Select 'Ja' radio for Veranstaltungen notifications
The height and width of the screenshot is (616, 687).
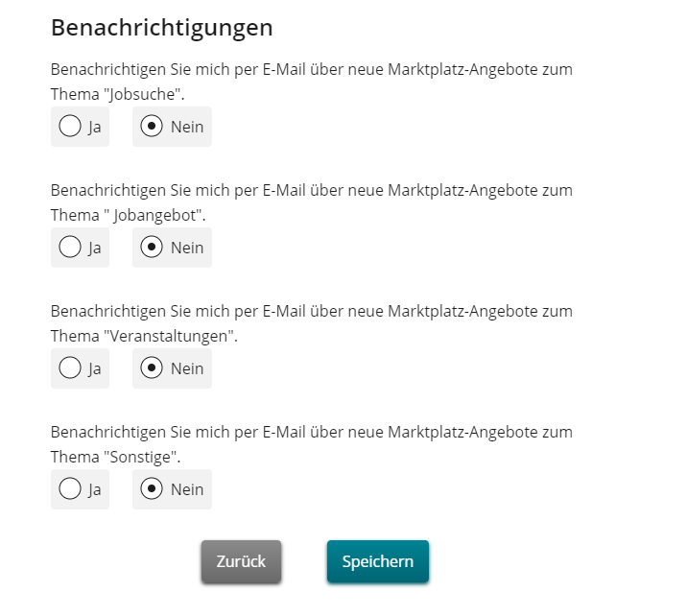pos(70,368)
